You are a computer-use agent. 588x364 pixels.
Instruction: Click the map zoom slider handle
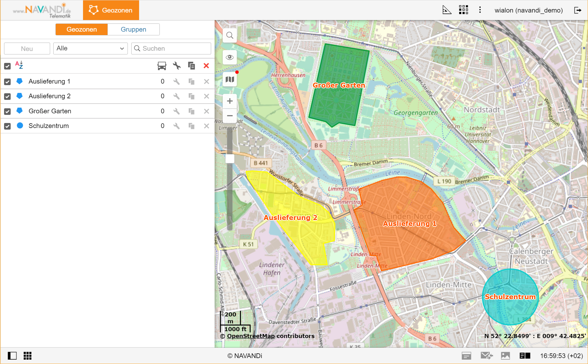tap(230, 159)
